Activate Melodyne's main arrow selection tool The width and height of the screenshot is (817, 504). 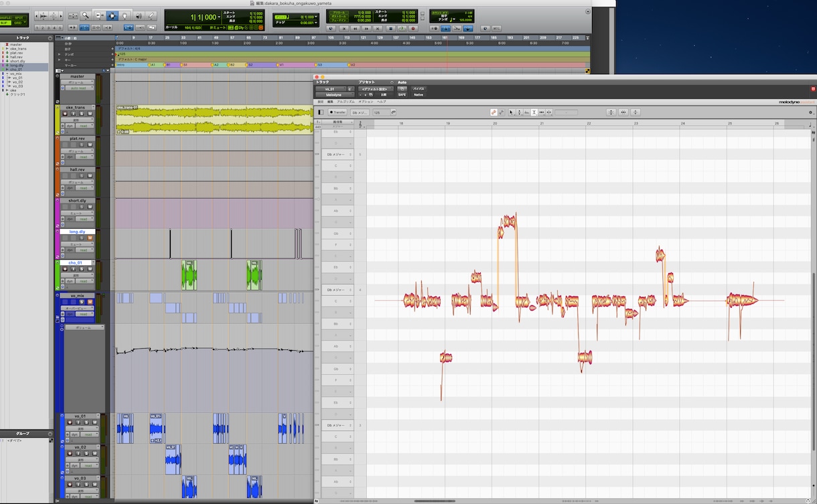pyautogui.click(x=512, y=112)
